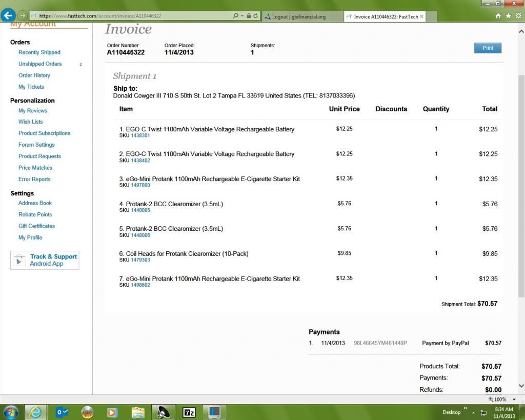
Task: Open the Order History link
Action: (34, 75)
